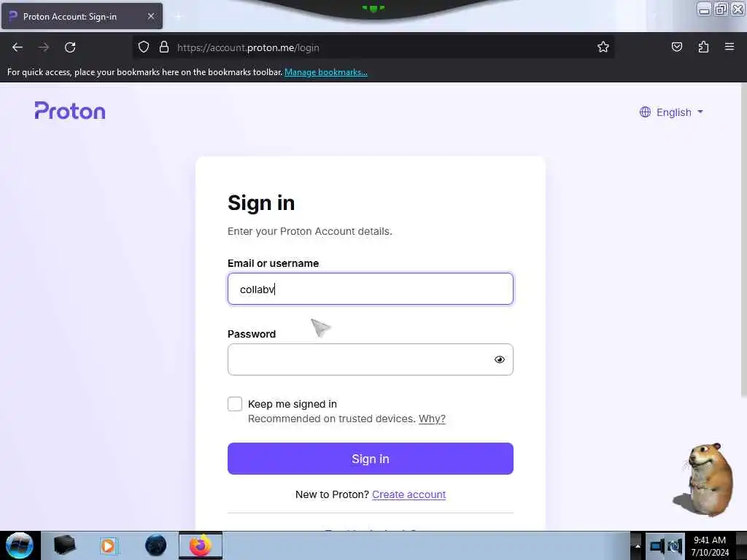Save page to Pocket icon
This screenshot has height=560, width=747.
[x=676, y=47]
